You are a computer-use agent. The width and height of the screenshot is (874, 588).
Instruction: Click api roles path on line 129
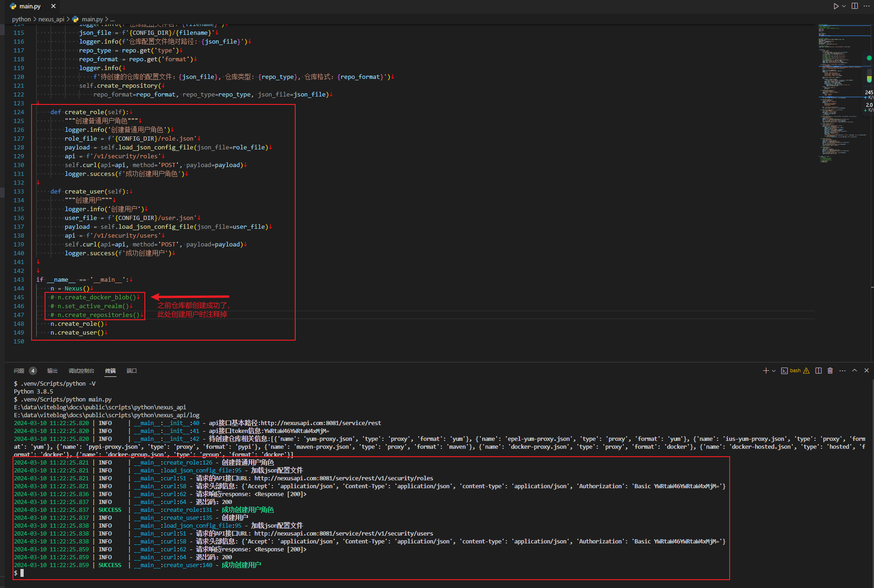(x=113, y=156)
